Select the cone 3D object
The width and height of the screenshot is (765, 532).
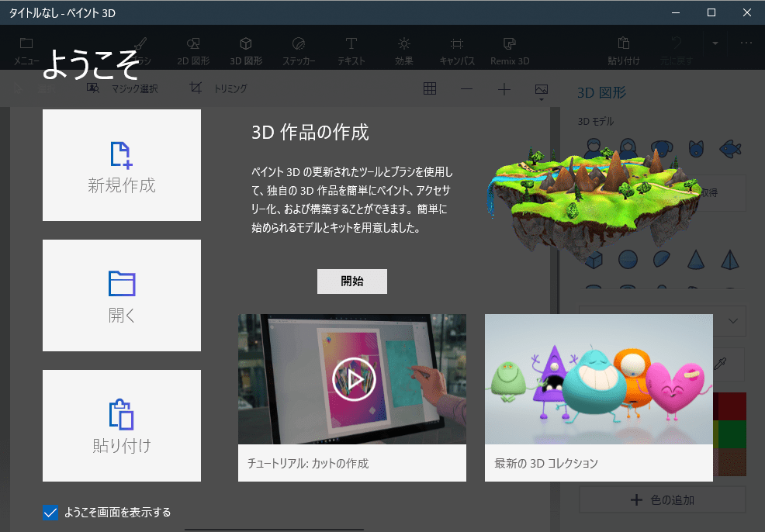coord(696,259)
